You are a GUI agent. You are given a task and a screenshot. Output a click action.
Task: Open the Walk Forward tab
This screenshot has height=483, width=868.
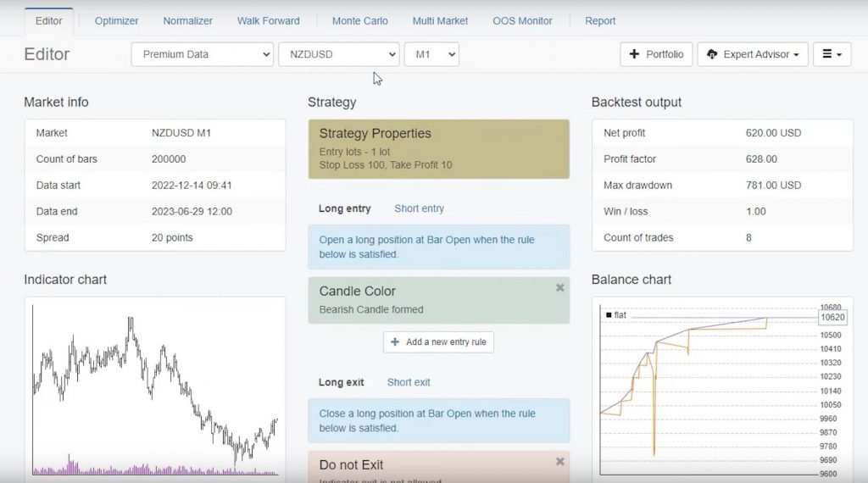268,20
